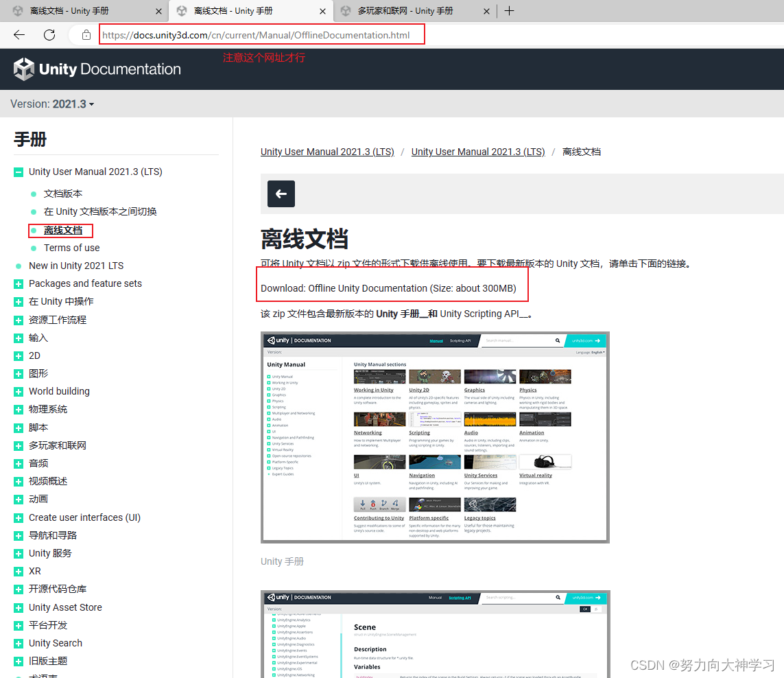Open Terms of use in sidebar
The height and width of the screenshot is (678, 784).
pos(71,248)
